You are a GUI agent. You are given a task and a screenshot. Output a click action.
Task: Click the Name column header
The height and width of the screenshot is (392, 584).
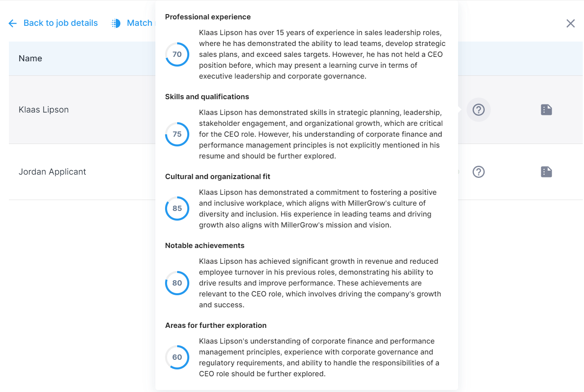(30, 58)
